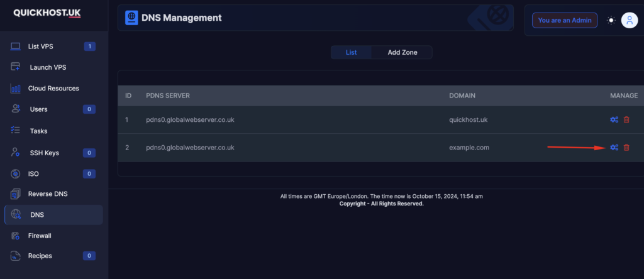Click the Copyright - All Rights Reserved text
Screen dimensions: 644x279
pyautogui.click(x=381, y=204)
